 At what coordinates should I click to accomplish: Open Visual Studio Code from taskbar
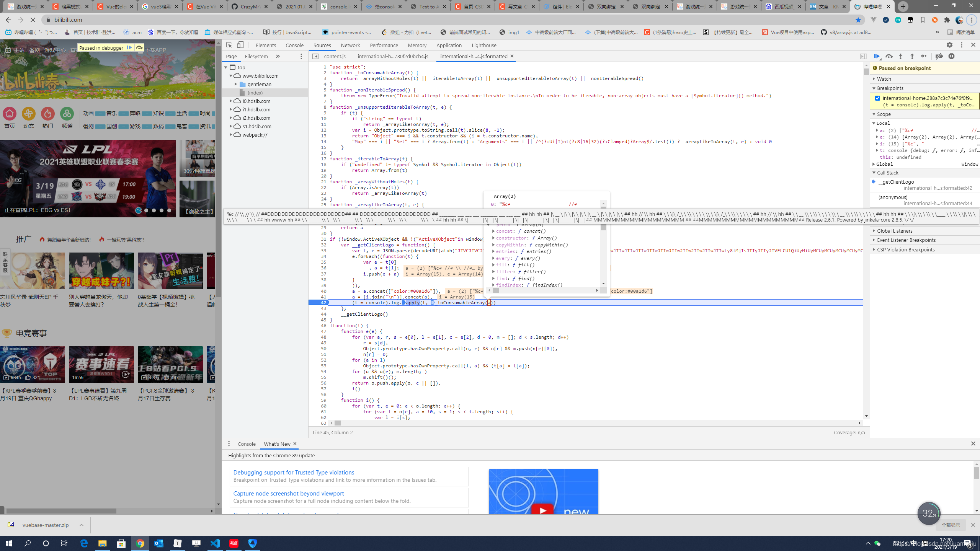tap(215, 543)
